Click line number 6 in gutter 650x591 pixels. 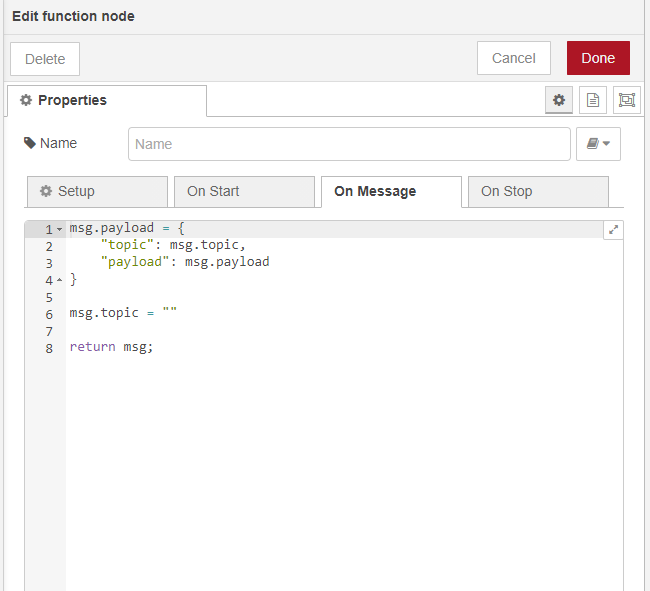pyautogui.click(x=49, y=314)
